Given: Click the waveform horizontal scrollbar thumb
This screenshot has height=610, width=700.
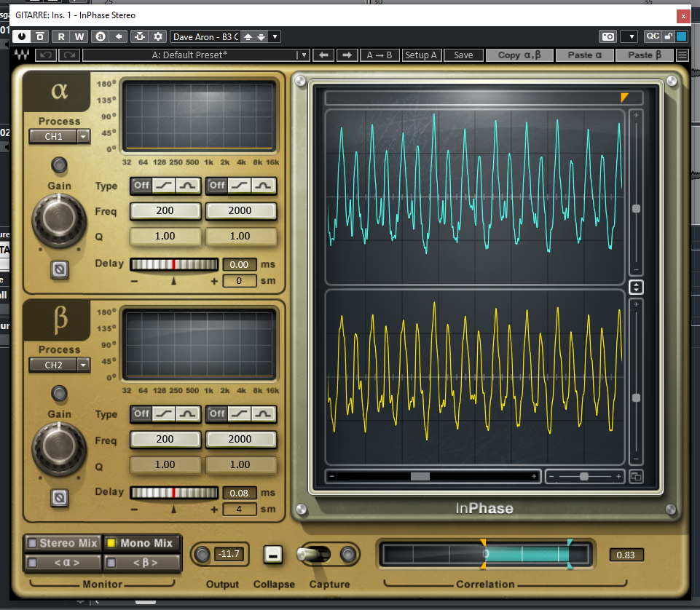Looking at the screenshot, I should (x=420, y=477).
